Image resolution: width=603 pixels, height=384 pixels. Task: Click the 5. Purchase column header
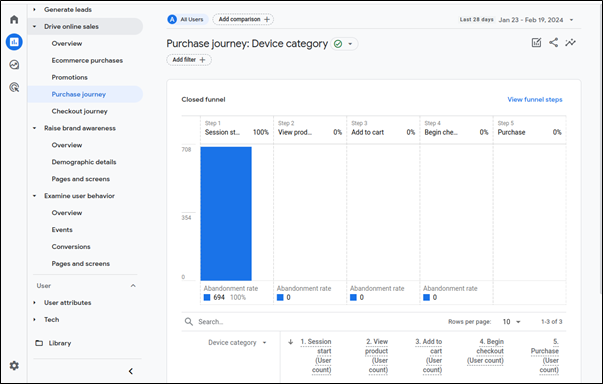tap(545, 356)
